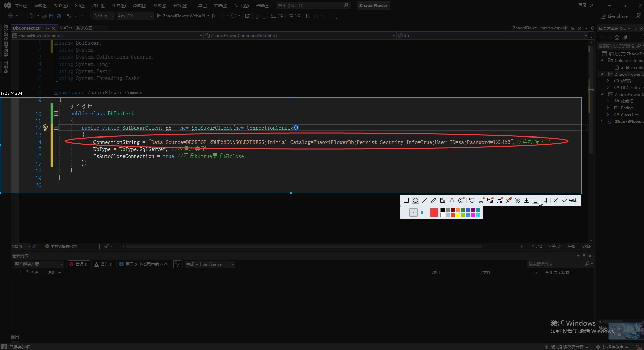Select the ellipse annotation tool
The image size is (644, 350).
(x=415, y=200)
